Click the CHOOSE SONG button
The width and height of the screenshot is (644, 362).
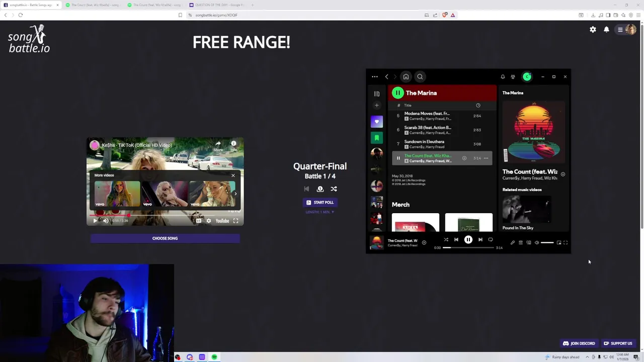click(x=165, y=238)
